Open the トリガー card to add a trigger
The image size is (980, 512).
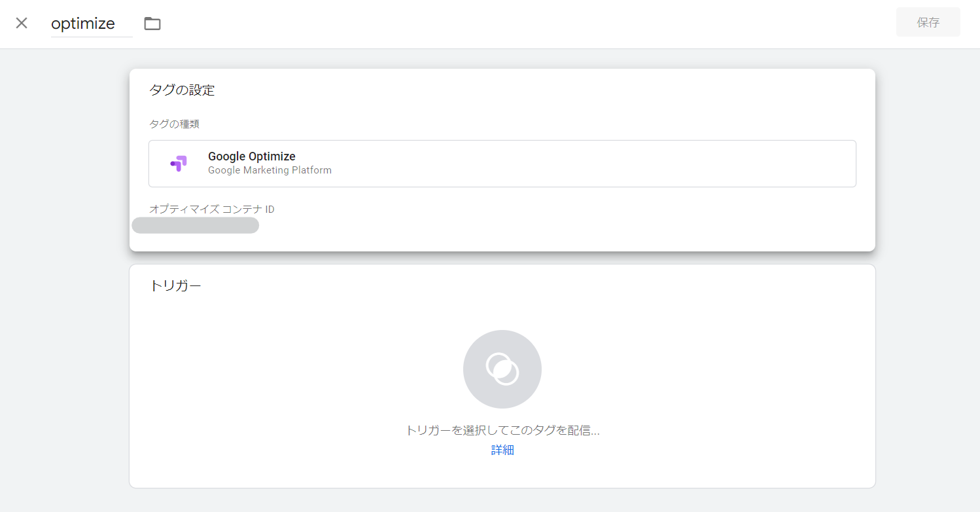coord(502,376)
